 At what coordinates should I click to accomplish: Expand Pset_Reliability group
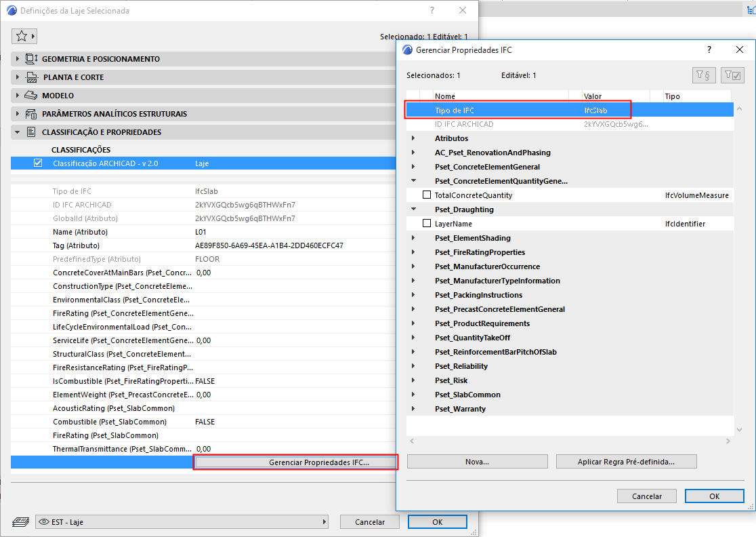pyautogui.click(x=413, y=366)
